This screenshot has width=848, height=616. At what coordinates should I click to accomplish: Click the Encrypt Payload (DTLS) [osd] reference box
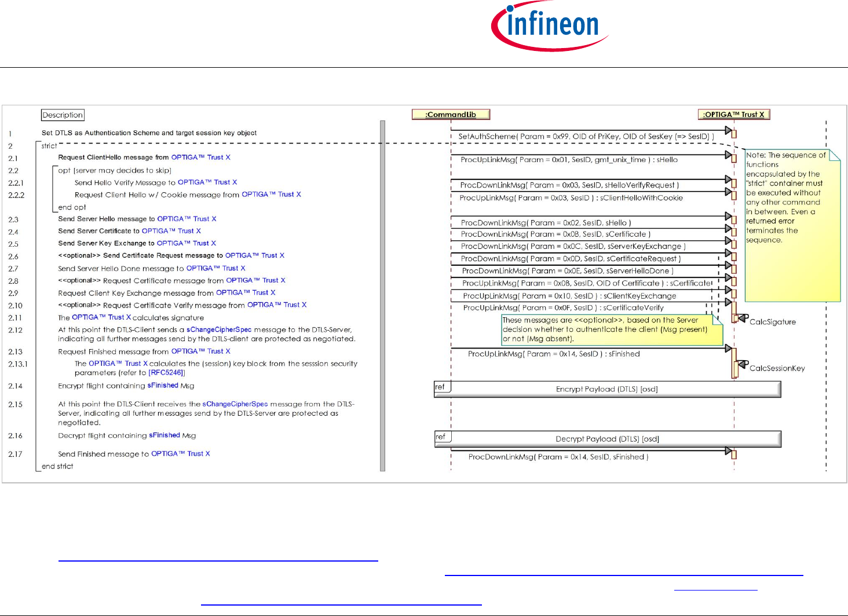[608, 389]
